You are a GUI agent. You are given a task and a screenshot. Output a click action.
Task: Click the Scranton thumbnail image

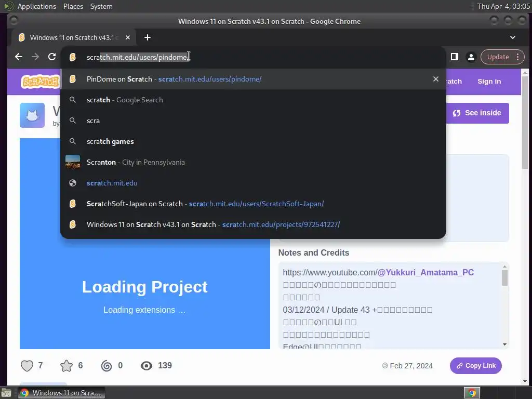click(73, 162)
